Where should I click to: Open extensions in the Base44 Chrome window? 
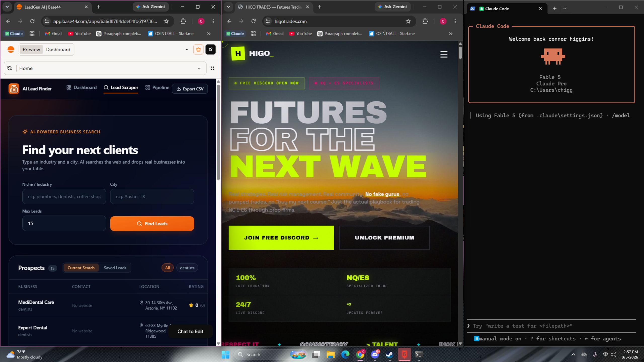183,21
